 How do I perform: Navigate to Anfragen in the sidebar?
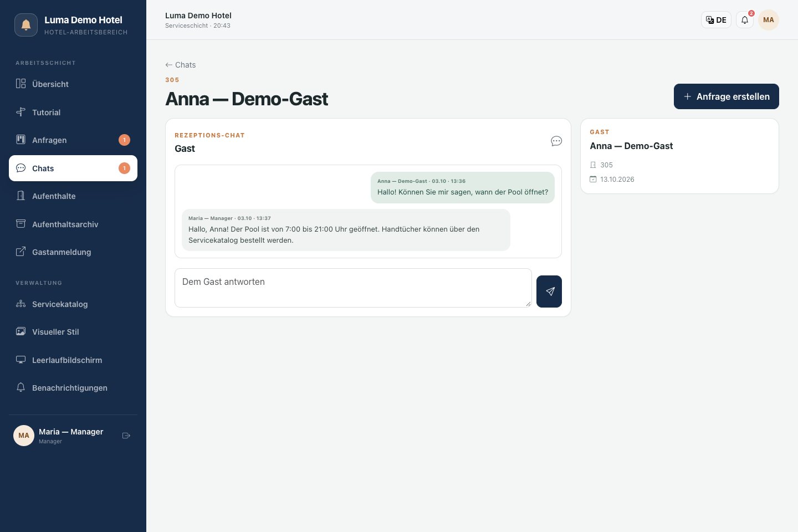point(73,140)
